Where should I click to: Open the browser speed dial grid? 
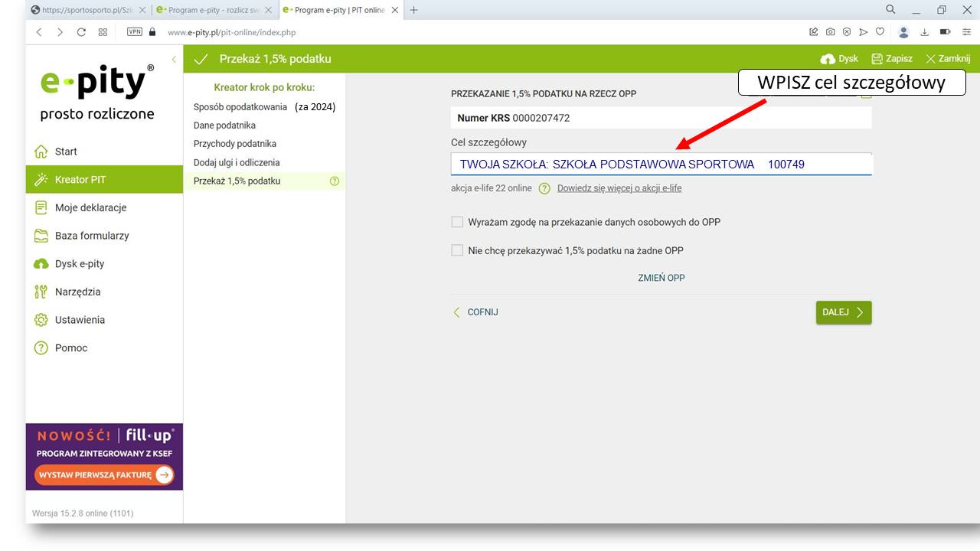click(103, 32)
